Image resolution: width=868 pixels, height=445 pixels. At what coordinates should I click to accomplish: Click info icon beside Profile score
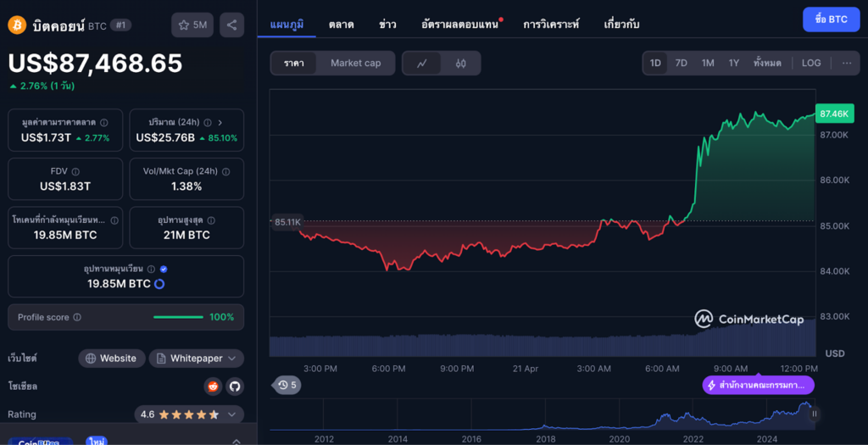(77, 318)
